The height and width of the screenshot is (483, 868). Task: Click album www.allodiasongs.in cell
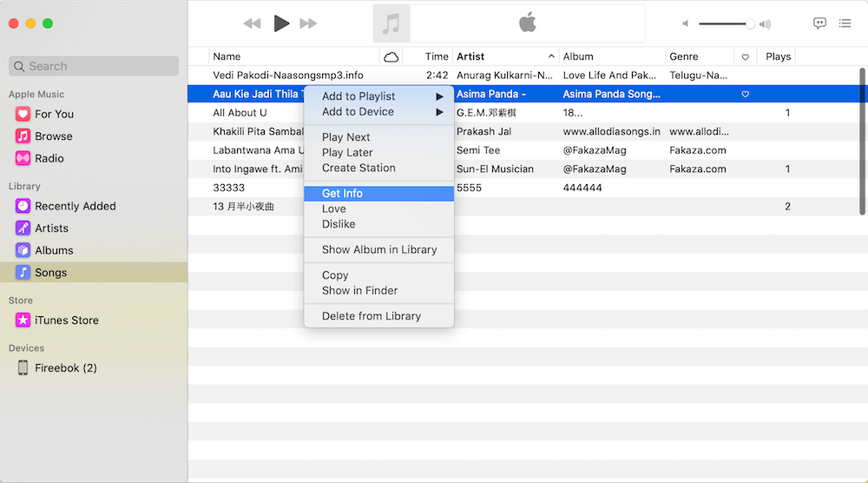(611, 132)
